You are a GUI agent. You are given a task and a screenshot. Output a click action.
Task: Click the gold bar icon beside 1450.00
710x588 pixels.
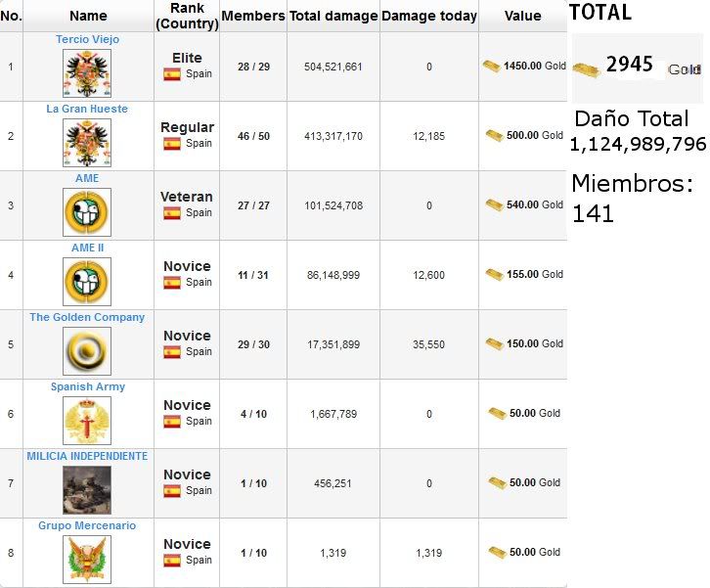point(492,67)
